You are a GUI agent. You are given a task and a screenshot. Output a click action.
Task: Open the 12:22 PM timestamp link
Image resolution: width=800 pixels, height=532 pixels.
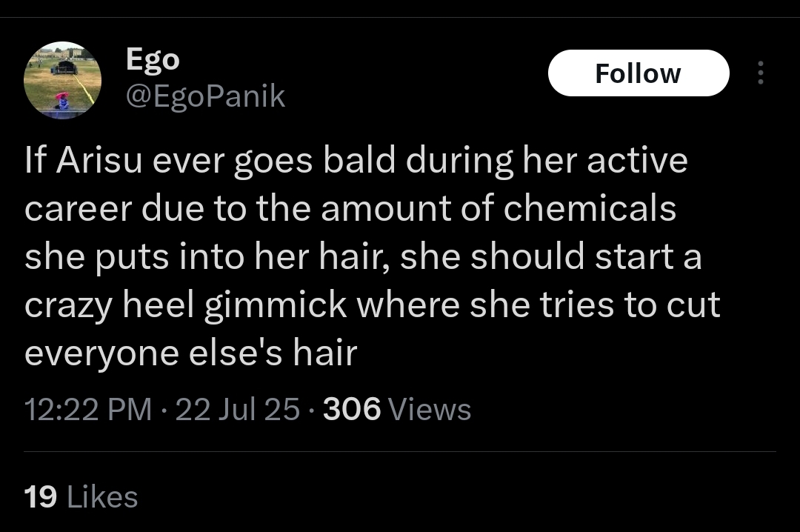point(88,409)
